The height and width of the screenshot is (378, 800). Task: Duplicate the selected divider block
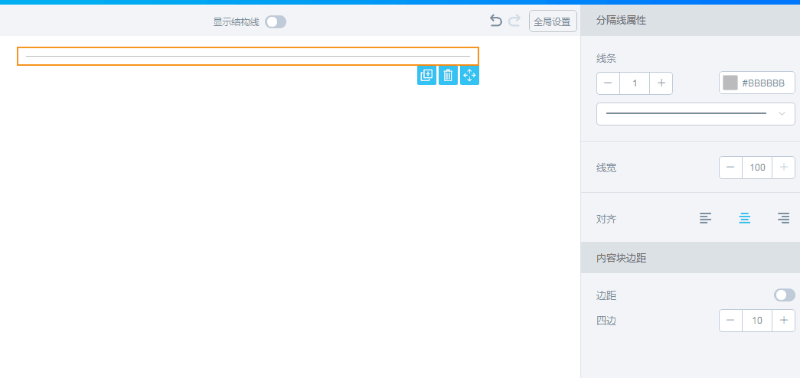click(x=427, y=75)
